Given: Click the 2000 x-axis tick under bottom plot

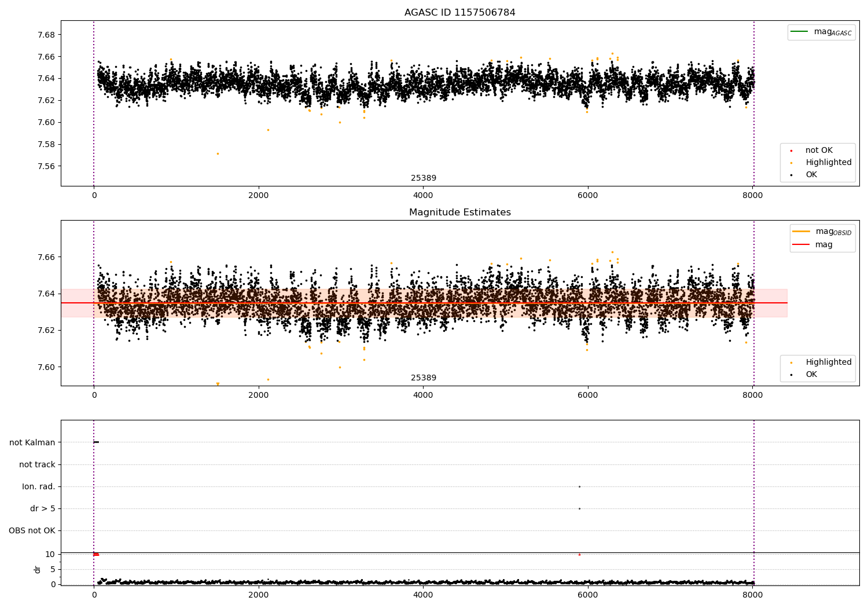Looking at the screenshot, I should 258,594.
